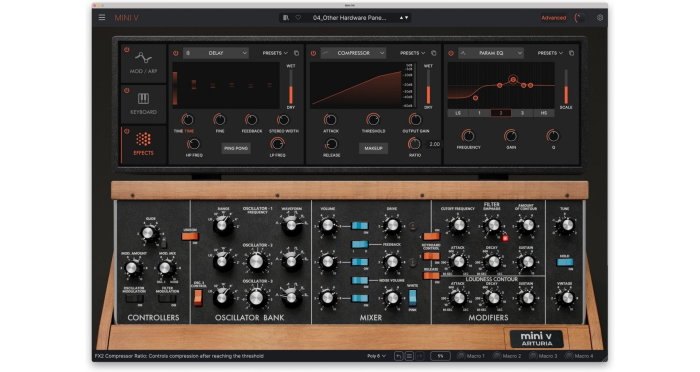The image size is (700, 372).
Task: Click the Compressor Attack knob
Action: coord(330,120)
